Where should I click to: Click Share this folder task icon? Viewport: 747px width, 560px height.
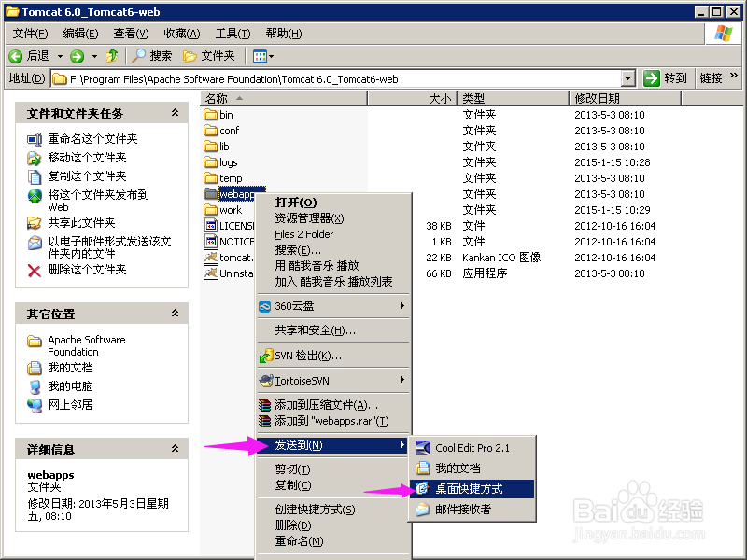coord(35,222)
